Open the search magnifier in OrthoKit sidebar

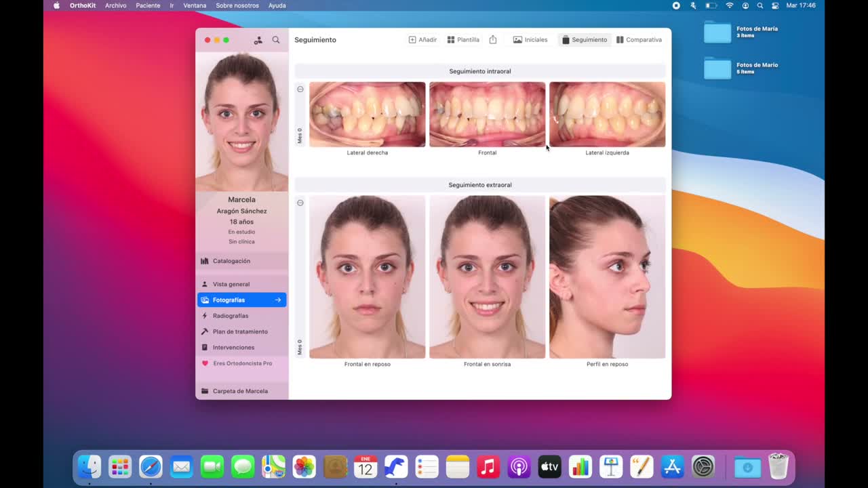click(x=276, y=40)
